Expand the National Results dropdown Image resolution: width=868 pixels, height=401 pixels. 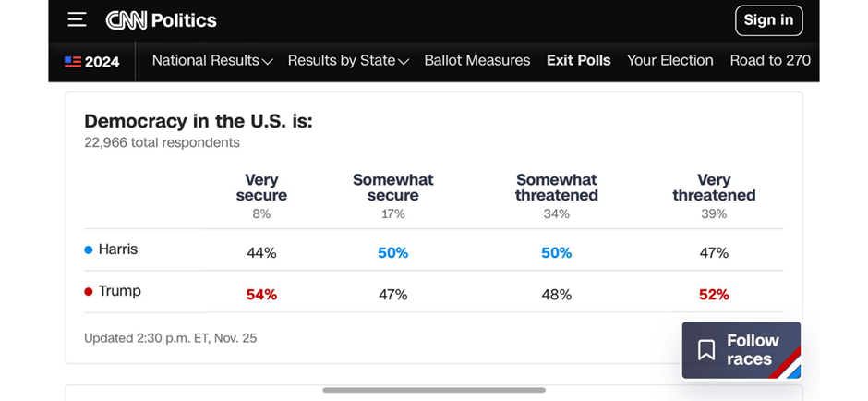click(212, 61)
